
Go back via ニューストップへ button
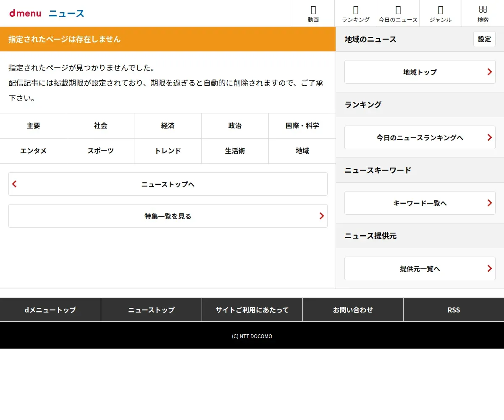(x=168, y=184)
